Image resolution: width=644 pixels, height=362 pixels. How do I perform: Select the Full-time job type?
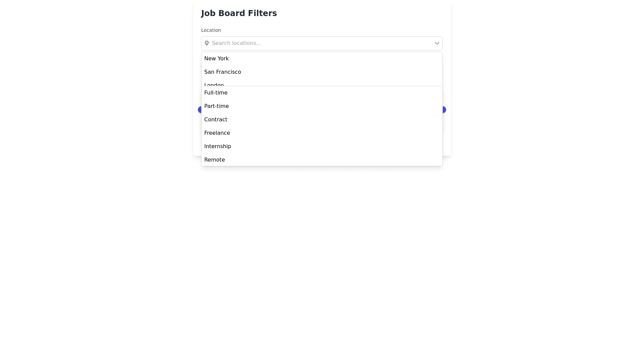(216, 93)
